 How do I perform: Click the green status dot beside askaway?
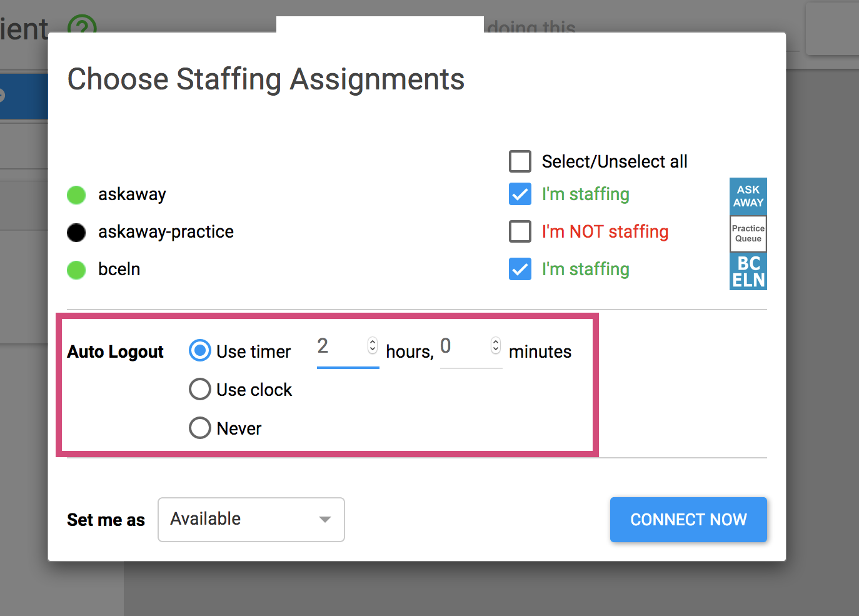[x=76, y=195]
